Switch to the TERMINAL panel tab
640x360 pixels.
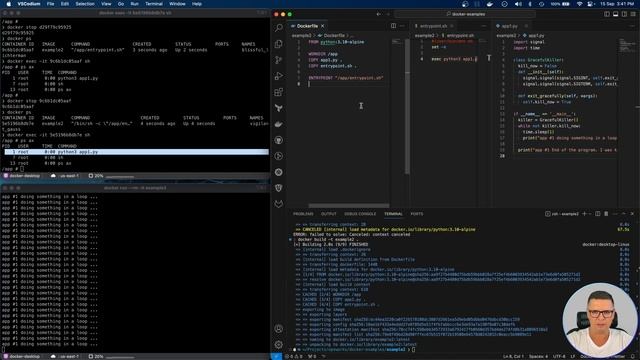[393, 213]
